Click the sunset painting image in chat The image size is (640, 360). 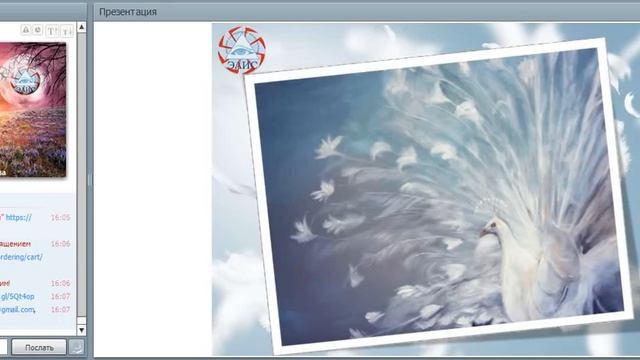click(33, 109)
